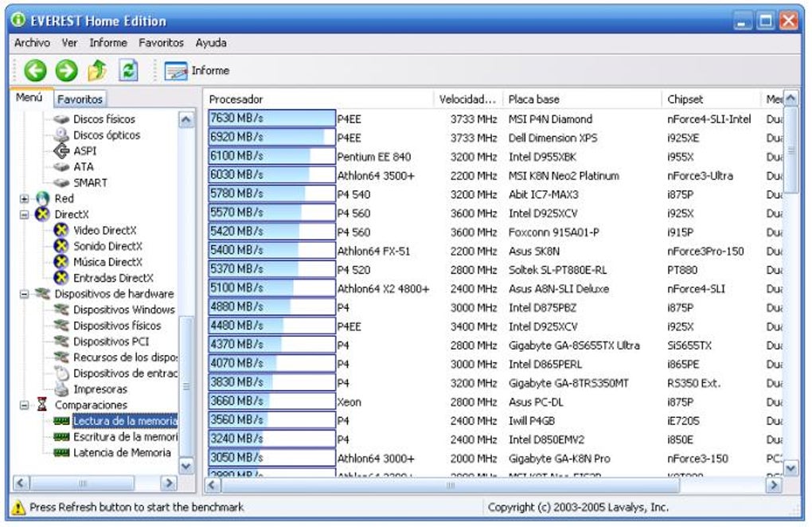Expand the Red tree node
Viewport: 812px width, 527px height.
pos(24,198)
